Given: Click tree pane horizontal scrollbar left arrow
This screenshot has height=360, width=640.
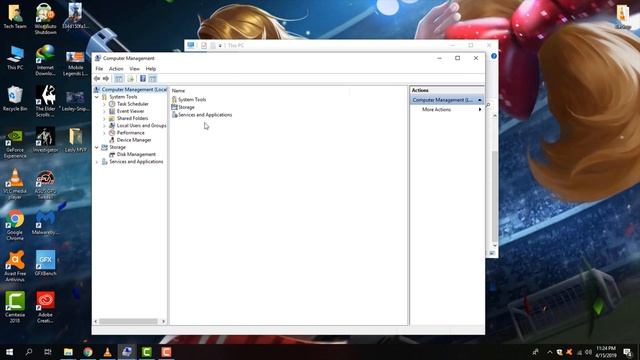Looking at the screenshot, I should click(x=96, y=322).
